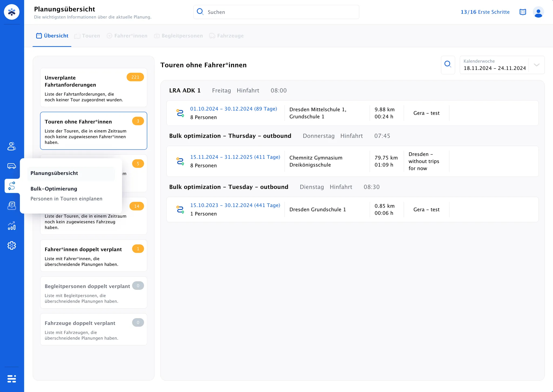
Task: Click Dresden – without trips for now
Action: point(424,161)
